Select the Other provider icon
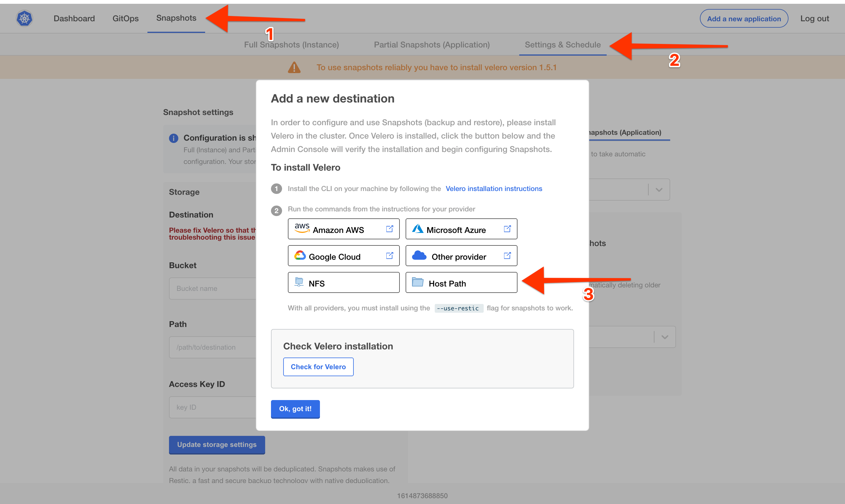845x504 pixels. click(x=419, y=256)
